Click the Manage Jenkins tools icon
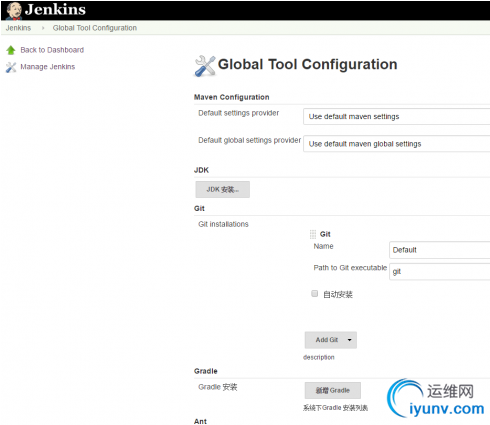This screenshot has height=425, width=490. click(11, 67)
